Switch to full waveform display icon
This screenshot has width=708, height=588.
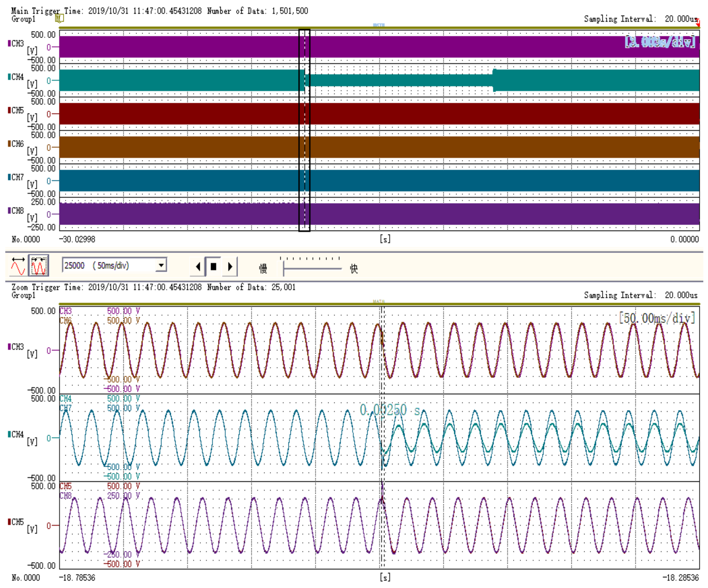18,266
